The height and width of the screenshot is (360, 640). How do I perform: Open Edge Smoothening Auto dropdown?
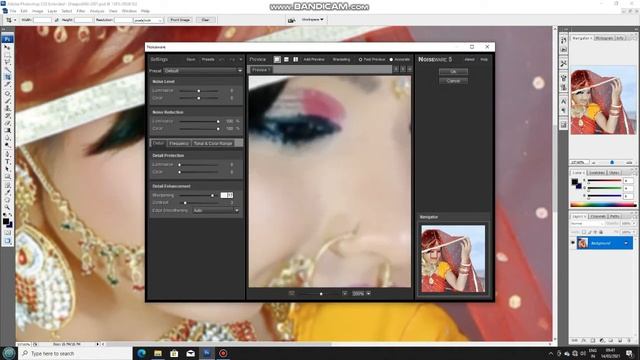(x=216, y=211)
